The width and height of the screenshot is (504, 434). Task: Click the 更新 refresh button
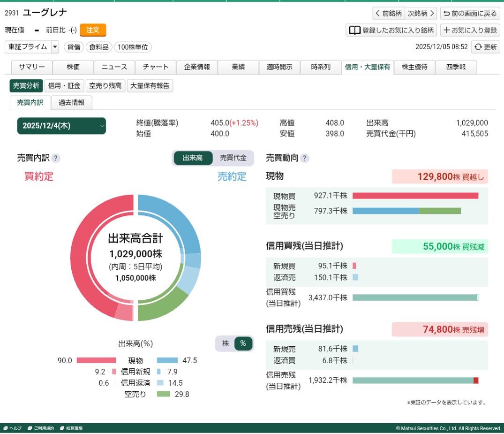(486, 47)
